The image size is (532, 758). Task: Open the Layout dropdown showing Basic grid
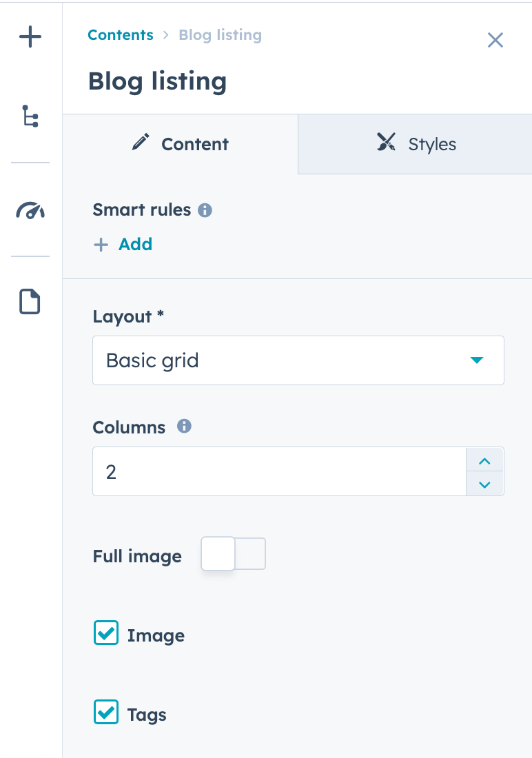tap(298, 360)
